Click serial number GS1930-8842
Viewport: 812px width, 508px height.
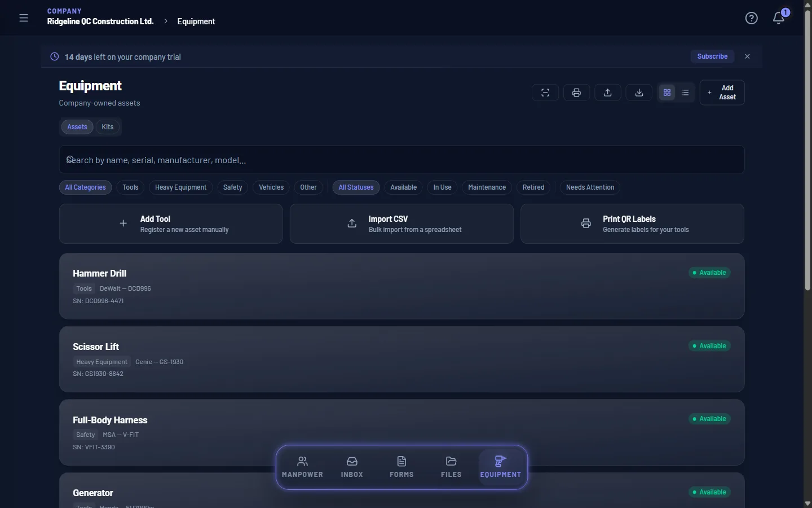(x=98, y=374)
